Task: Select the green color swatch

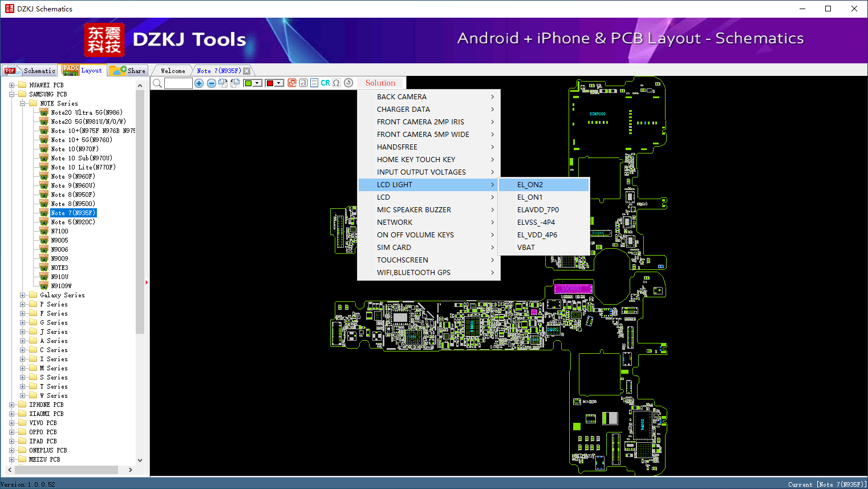Action: pos(248,83)
